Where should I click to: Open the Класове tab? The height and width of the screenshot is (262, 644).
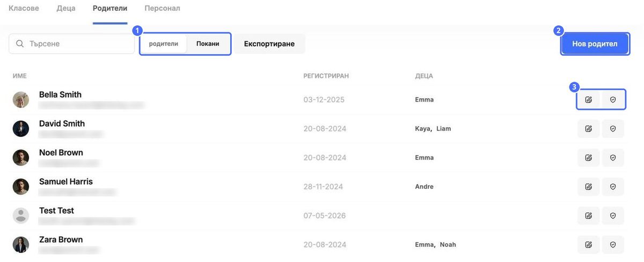[x=24, y=9]
